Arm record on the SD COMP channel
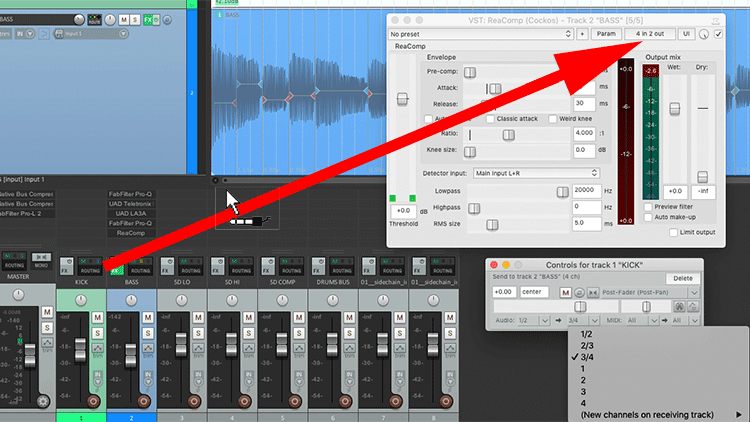 295,401
